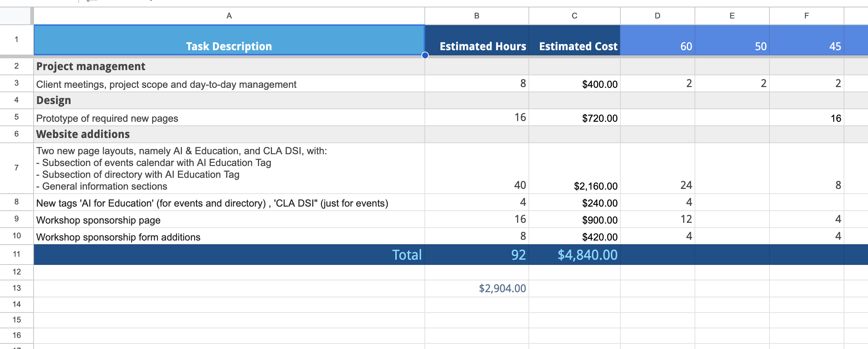Image resolution: width=868 pixels, height=349 pixels.
Task: Click the select-all corner box
Action: (x=15, y=16)
